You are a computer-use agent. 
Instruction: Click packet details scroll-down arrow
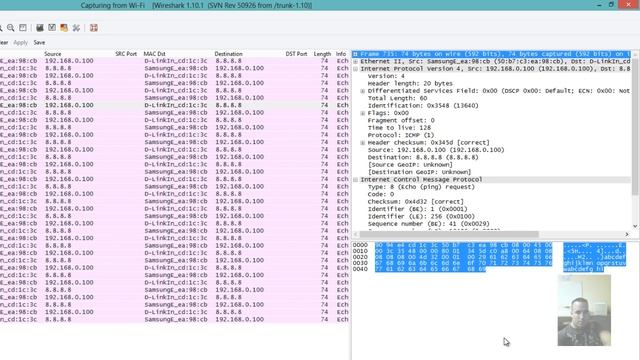[x=636, y=227]
